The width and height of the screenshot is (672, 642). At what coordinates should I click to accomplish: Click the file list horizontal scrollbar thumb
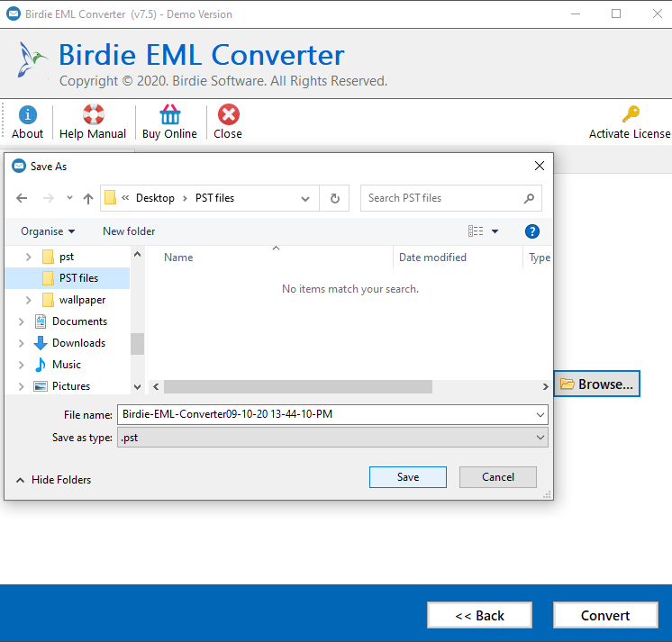298,387
